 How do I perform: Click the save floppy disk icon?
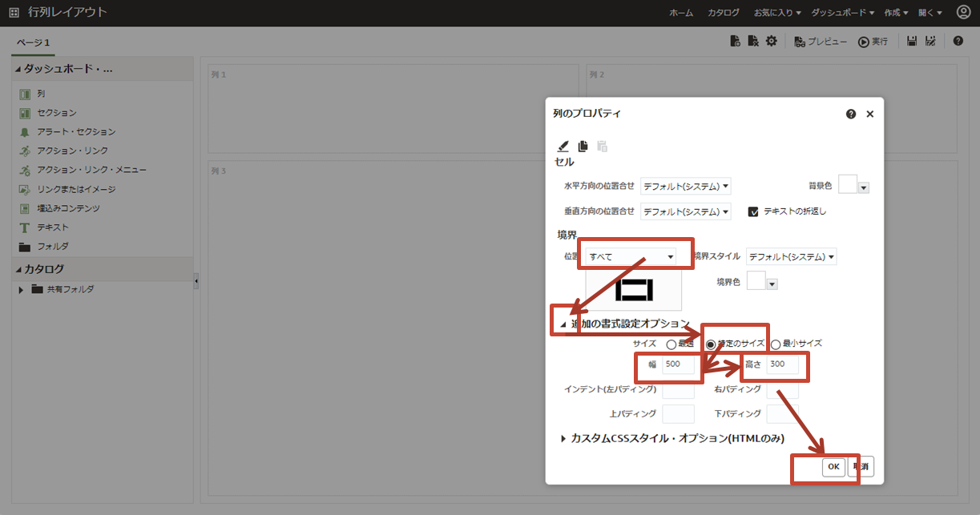(x=912, y=41)
